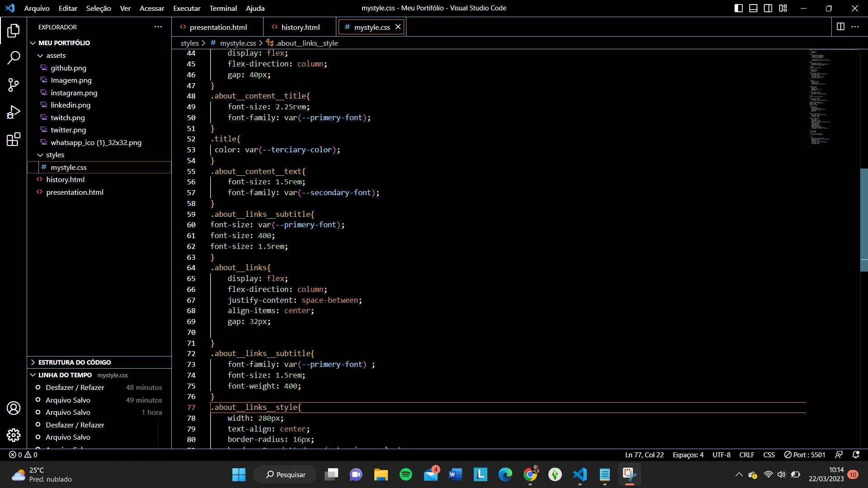Open the Extensions view

[x=14, y=139]
